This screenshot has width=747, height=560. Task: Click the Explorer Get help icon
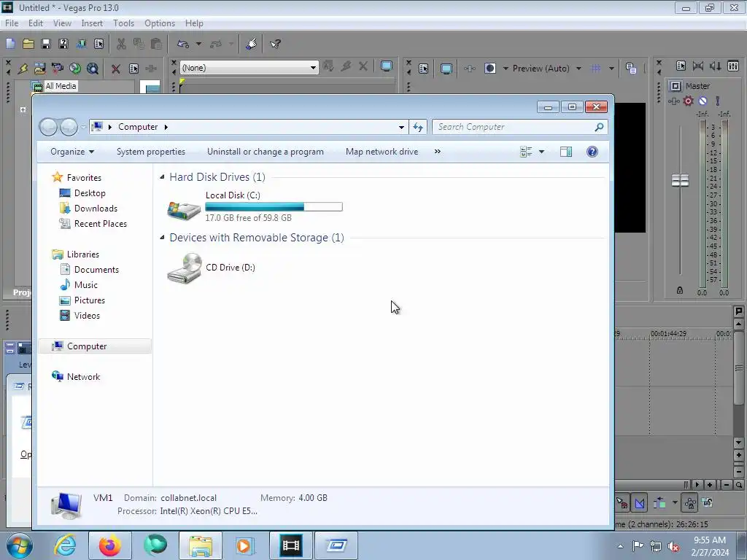[x=592, y=152]
